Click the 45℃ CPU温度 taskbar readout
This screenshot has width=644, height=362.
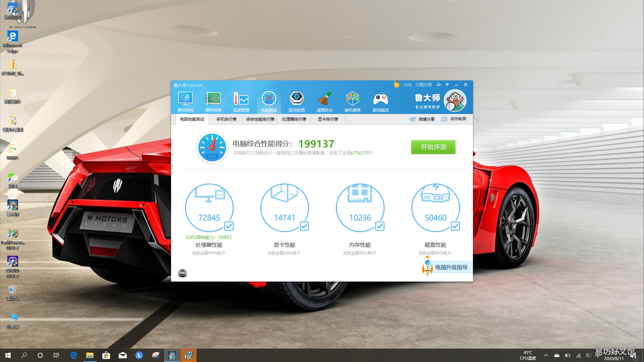(x=528, y=355)
